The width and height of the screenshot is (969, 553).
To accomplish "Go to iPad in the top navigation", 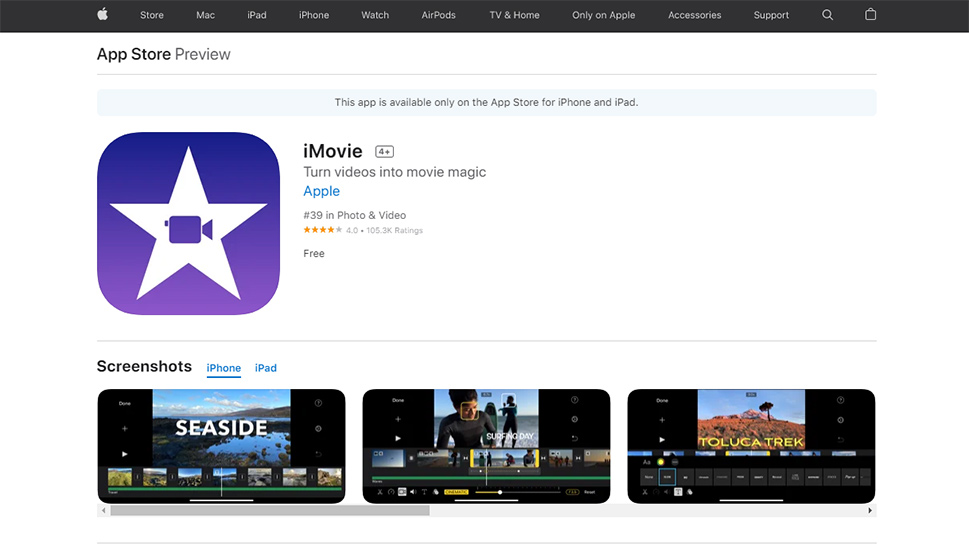I will 256,15.
